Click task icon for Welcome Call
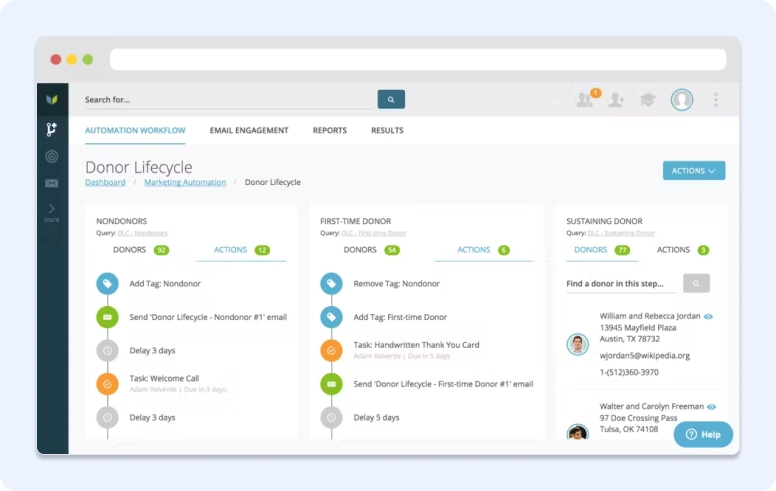The height and width of the screenshot is (491, 776). click(107, 384)
